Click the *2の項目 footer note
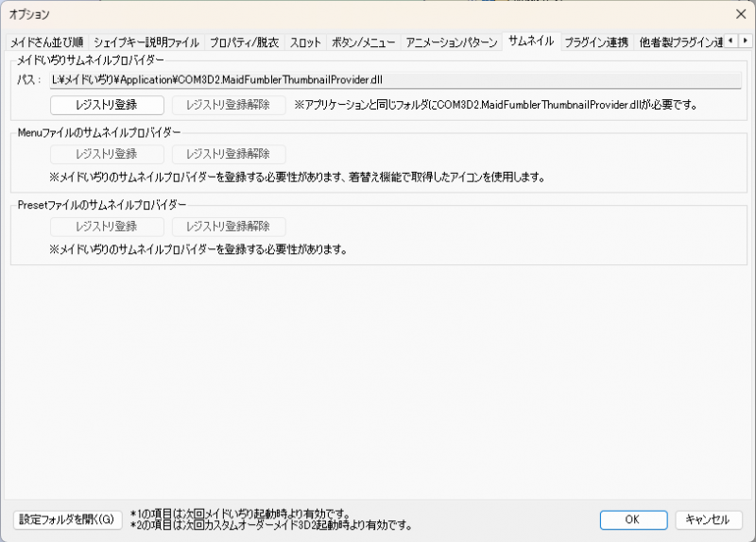 point(271,525)
